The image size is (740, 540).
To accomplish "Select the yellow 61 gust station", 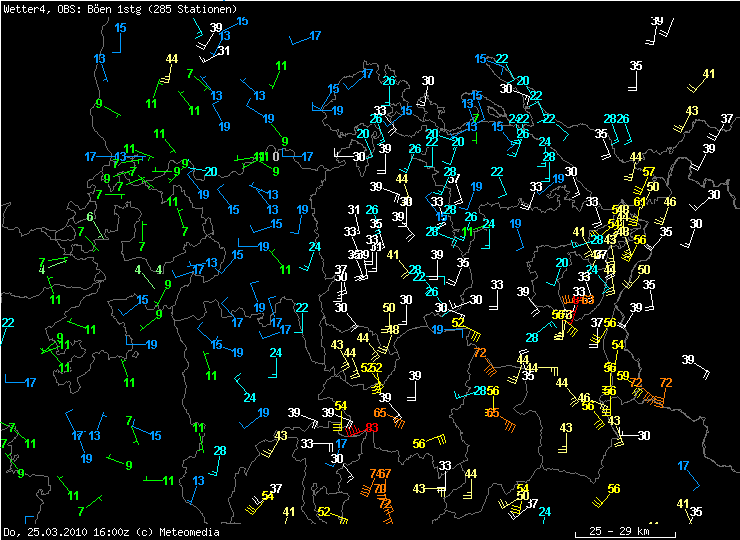I will click(639, 202).
